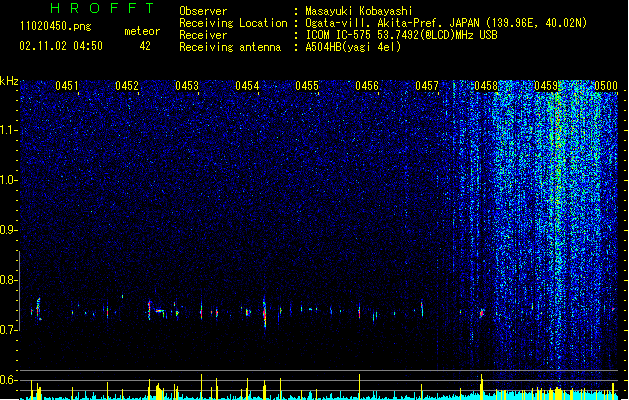Screen dimensions: 629x400
Task: Click the ICOM IC-575 53.7492 MHz text
Action: coord(401,35)
